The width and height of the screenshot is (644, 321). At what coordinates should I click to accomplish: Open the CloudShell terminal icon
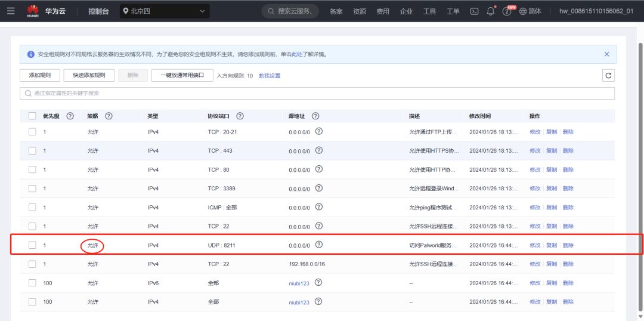click(x=475, y=11)
